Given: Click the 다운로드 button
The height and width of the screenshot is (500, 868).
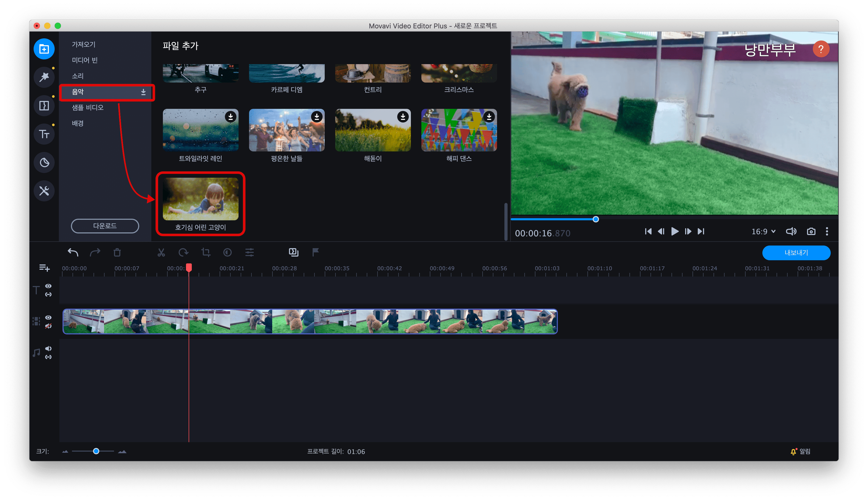Looking at the screenshot, I should tap(105, 226).
